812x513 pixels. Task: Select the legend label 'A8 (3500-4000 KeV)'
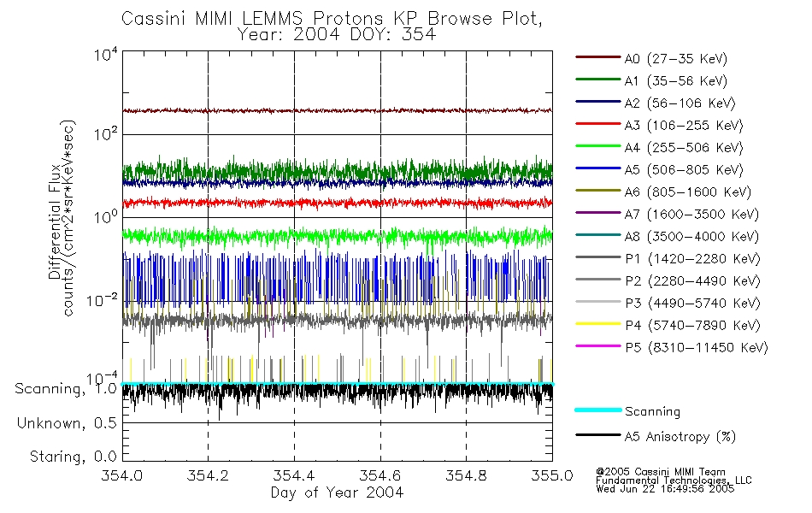(691, 237)
